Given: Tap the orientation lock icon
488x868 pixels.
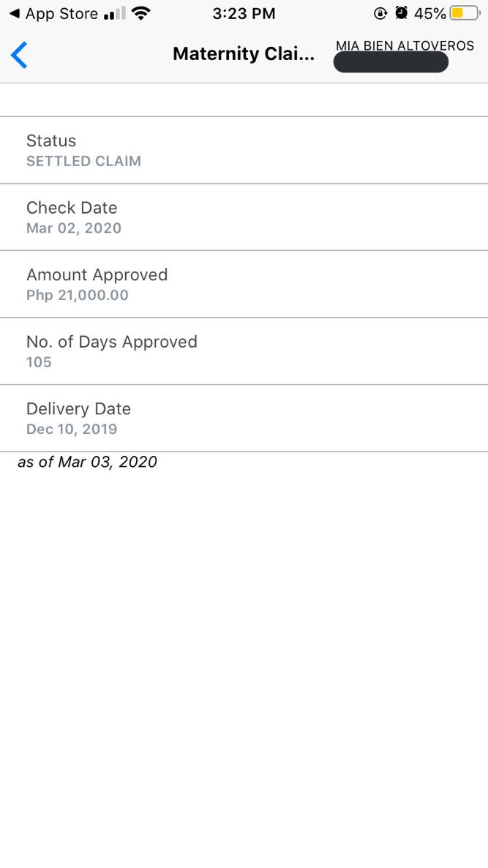Looking at the screenshot, I should click(x=380, y=13).
